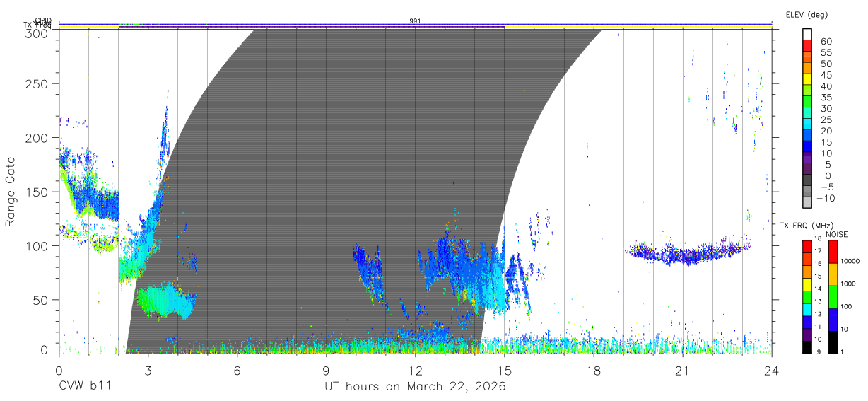Click the 200 tick label on the Range Gate axis

37,138
